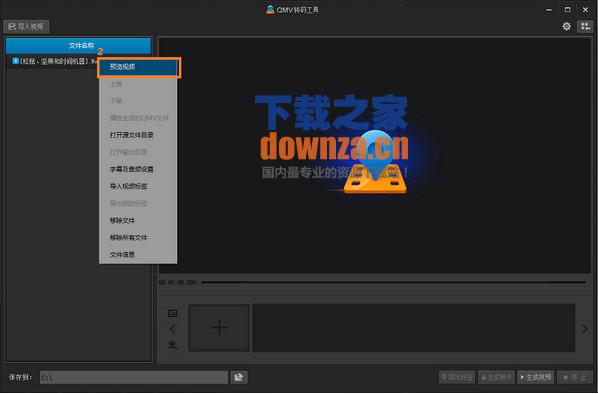The height and width of the screenshot is (394, 598).
Task: Choose 预览视频 from the context menu
Action: 138,67
